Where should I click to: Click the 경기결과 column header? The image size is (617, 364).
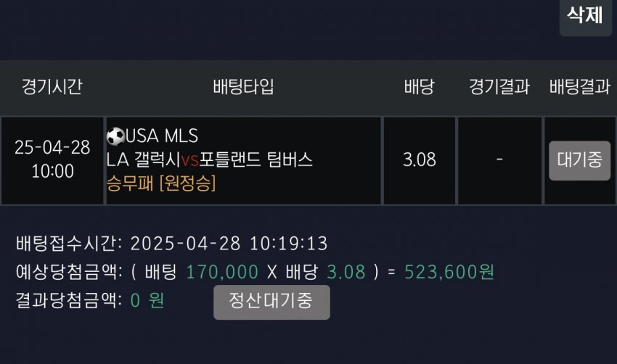tap(500, 88)
